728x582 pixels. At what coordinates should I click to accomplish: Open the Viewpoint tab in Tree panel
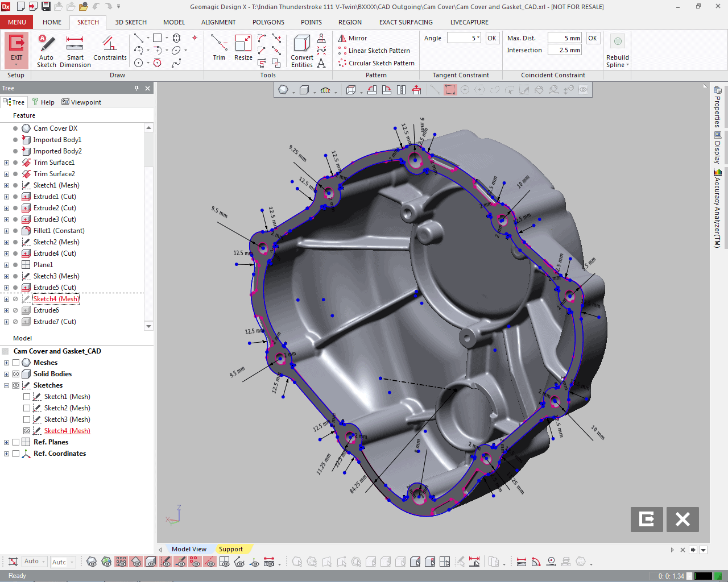tap(81, 102)
